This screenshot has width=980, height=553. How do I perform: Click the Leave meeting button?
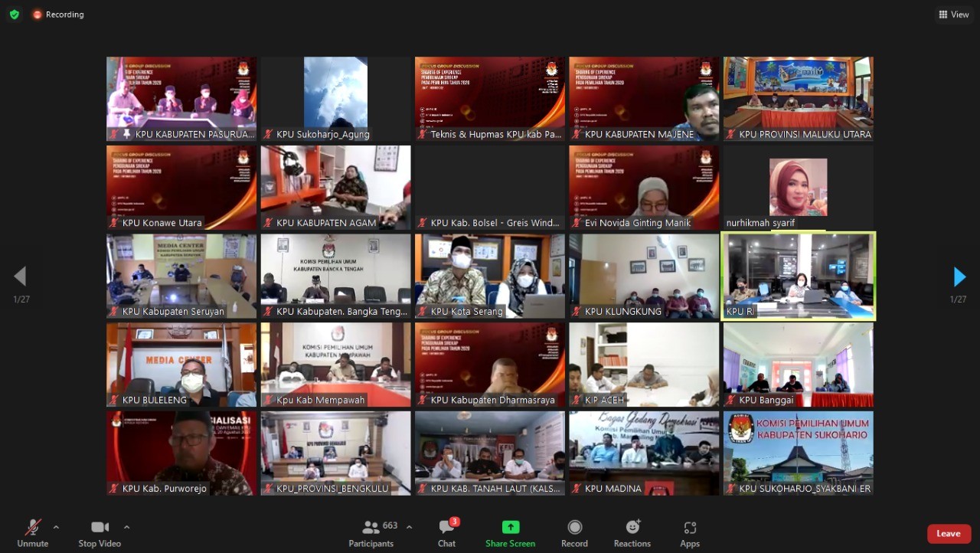949,534
